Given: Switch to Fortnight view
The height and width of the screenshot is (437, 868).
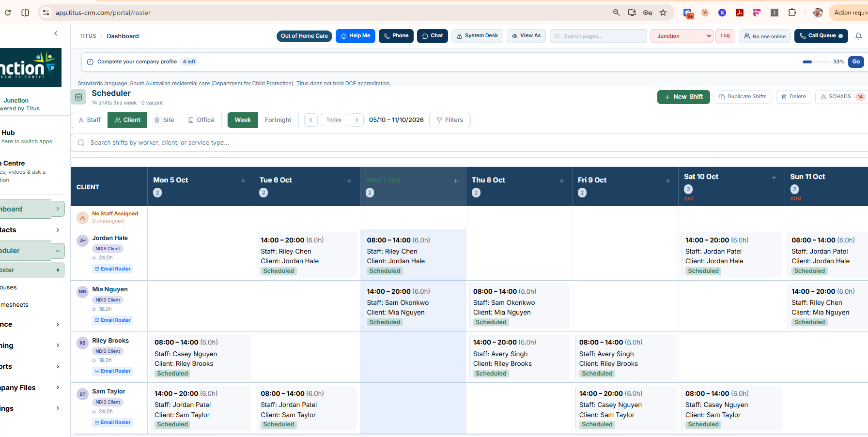Looking at the screenshot, I should [278, 120].
